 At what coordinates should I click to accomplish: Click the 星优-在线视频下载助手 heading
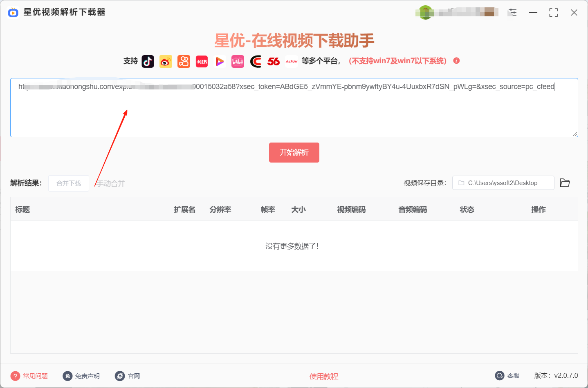pos(294,40)
